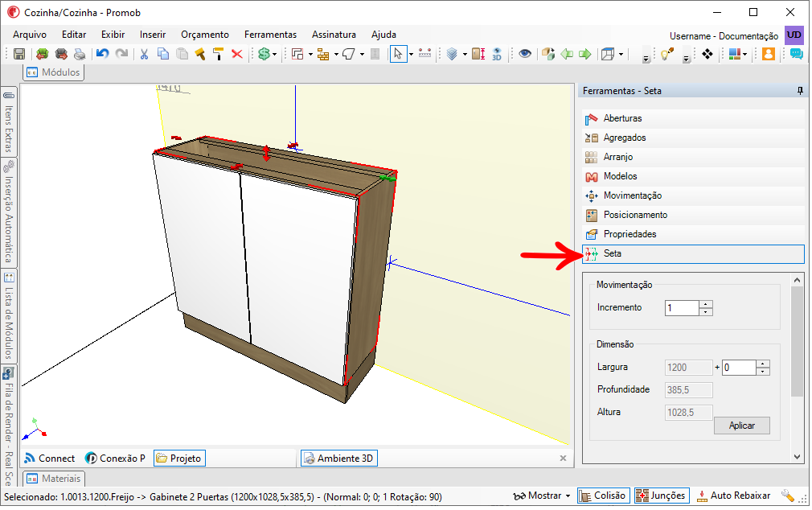
Task: Open the Ferramentas menu
Action: [x=270, y=35]
